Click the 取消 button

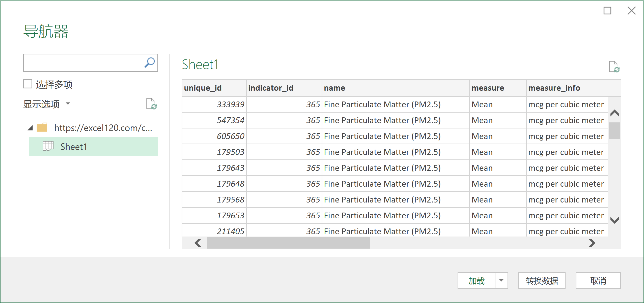(x=598, y=280)
